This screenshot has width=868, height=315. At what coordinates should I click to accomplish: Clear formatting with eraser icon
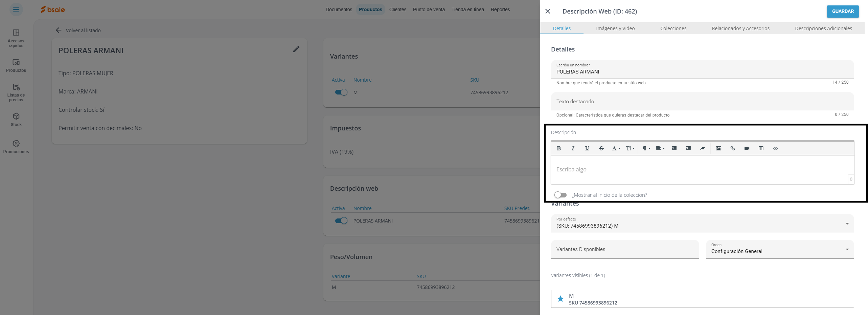pos(703,148)
